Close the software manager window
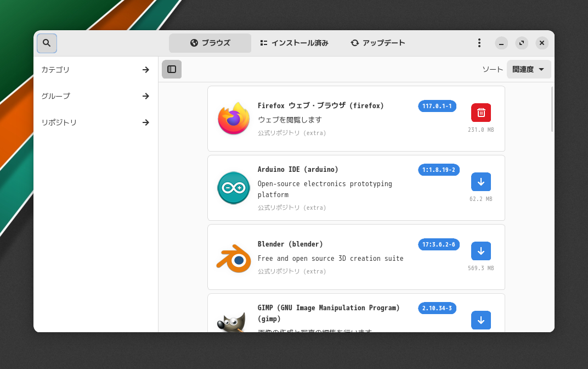 point(542,43)
